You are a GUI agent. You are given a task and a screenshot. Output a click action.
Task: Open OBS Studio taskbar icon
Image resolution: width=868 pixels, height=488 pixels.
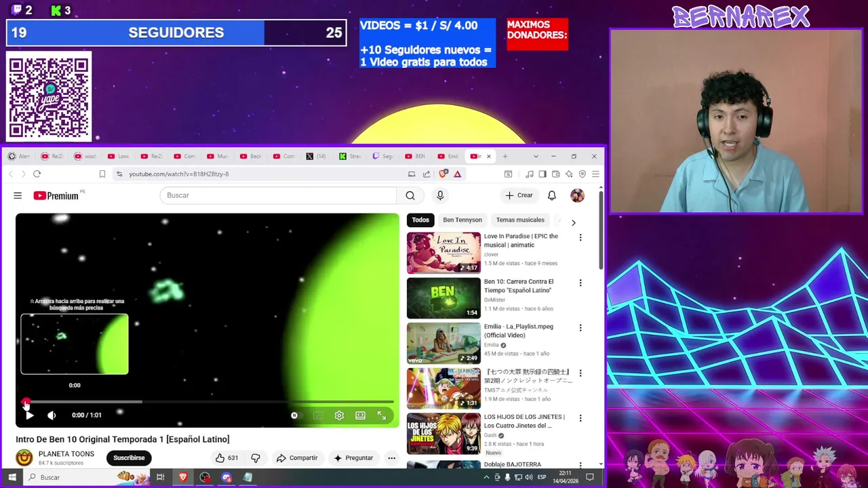(x=205, y=477)
